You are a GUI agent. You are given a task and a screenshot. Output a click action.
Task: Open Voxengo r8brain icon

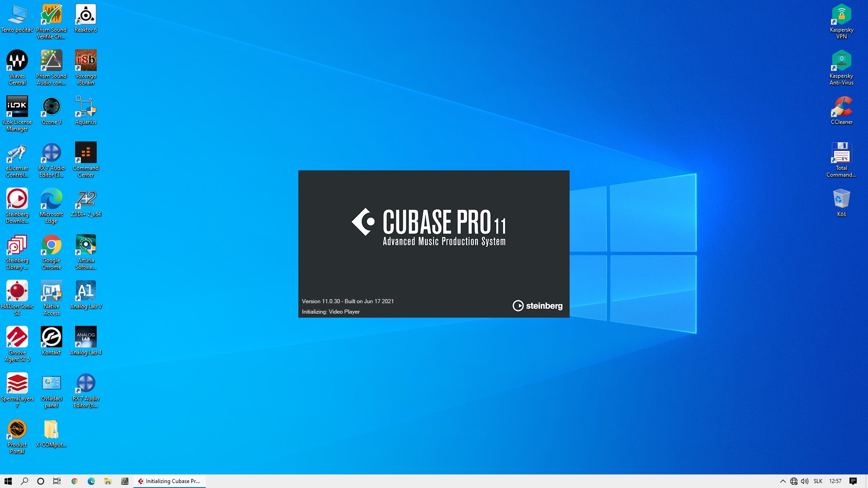tap(86, 68)
